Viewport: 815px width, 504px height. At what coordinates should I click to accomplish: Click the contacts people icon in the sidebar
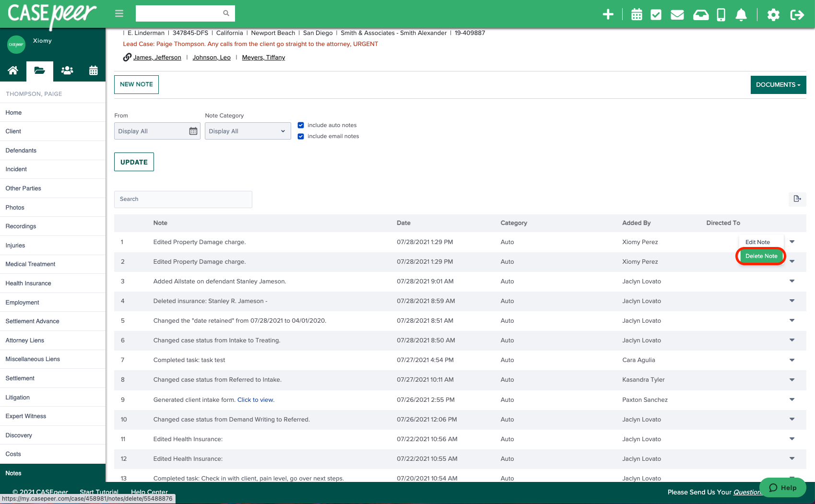(67, 70)
